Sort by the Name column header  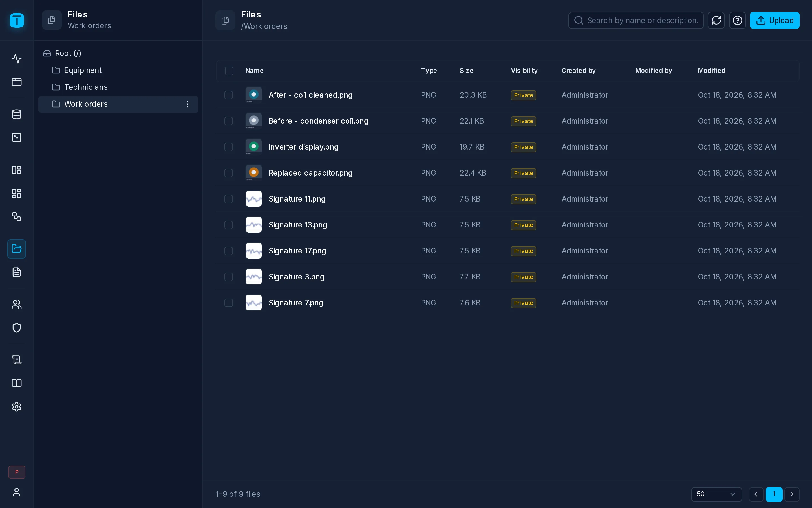click(x=254, y=71)
